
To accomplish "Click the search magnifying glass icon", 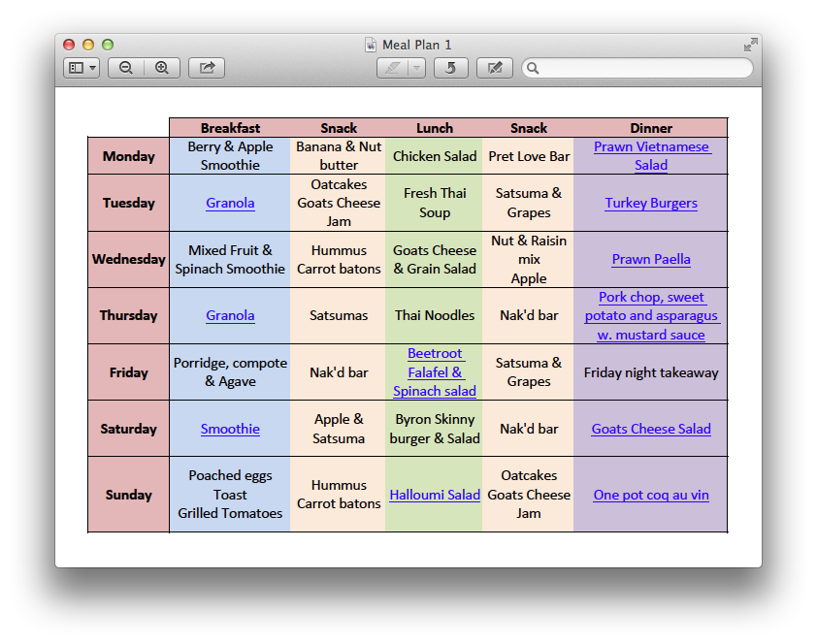I will (x=534, y=68).
